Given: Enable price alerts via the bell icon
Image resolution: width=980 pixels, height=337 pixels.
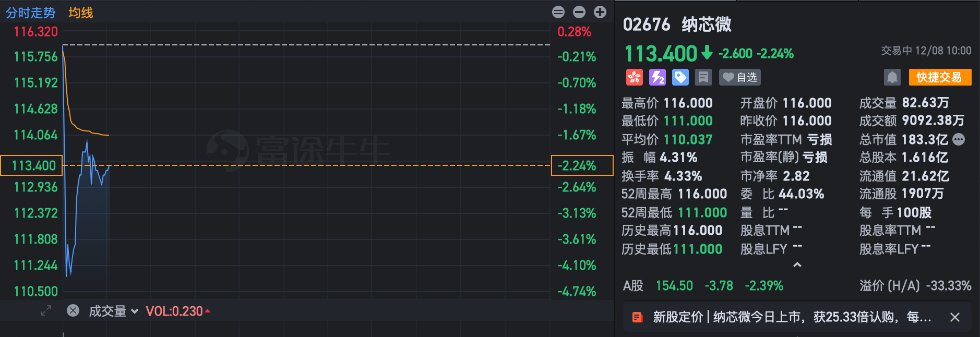Looking at the screenshot, I should [892, 77].
